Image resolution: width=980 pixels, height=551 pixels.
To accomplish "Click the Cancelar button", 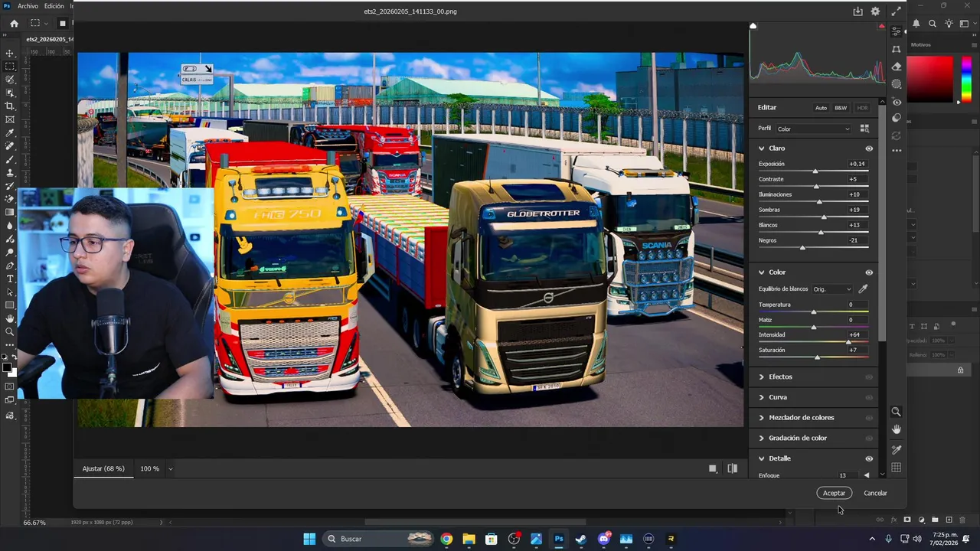I will pyautogui.click(x=875, y=493).
